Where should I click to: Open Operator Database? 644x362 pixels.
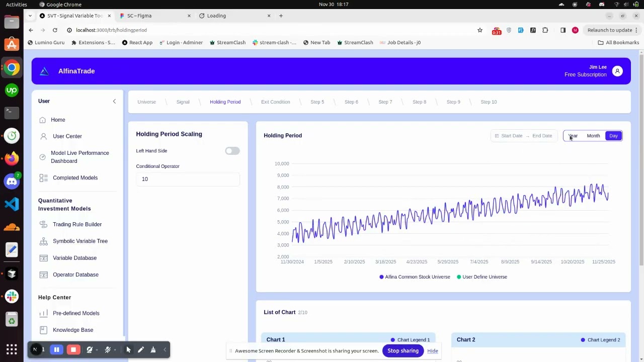pos(75,275)
